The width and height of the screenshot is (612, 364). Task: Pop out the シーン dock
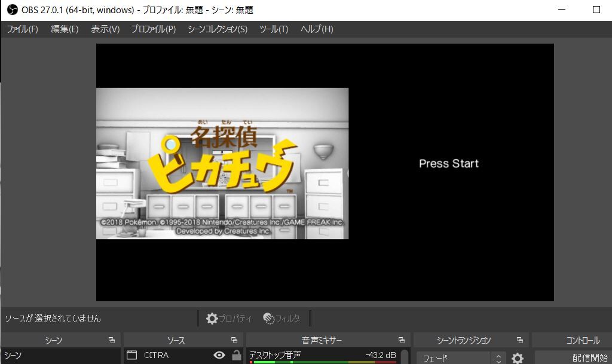112,340
